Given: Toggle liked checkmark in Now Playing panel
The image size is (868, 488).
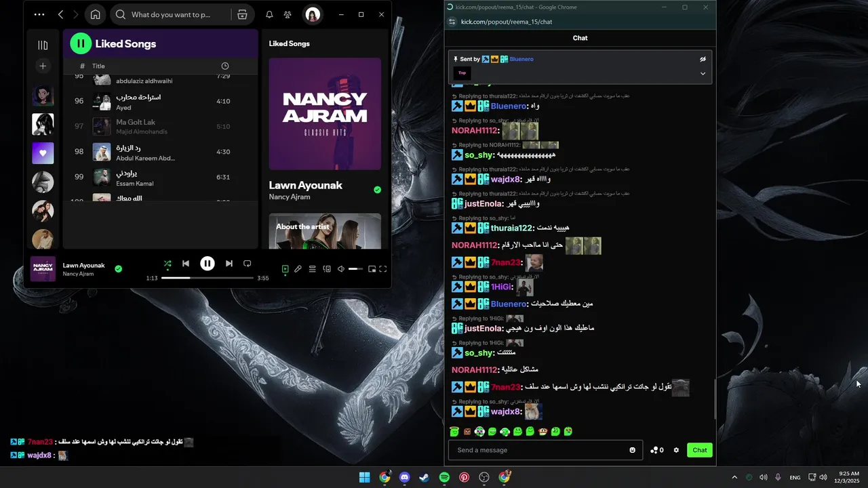Looking at the screenshot, I should point(378,190).
